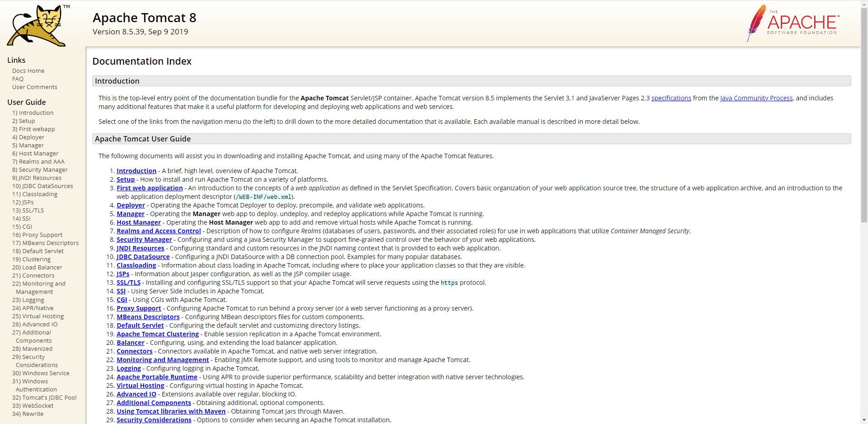Open Using Tomcat libraries with Maven link
Viewport: 868px width, 424px height.
click(x=171, y=411)
